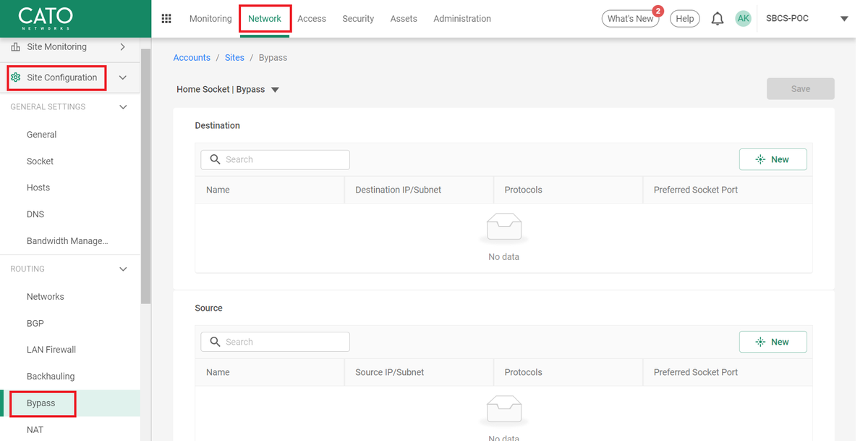Open the Assets tab
The height and width of the screenshot is (441, 868).
pos(404,19)
